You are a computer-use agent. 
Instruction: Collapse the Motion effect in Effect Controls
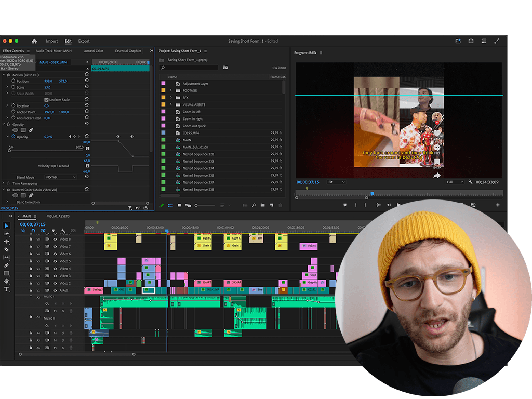4,75
